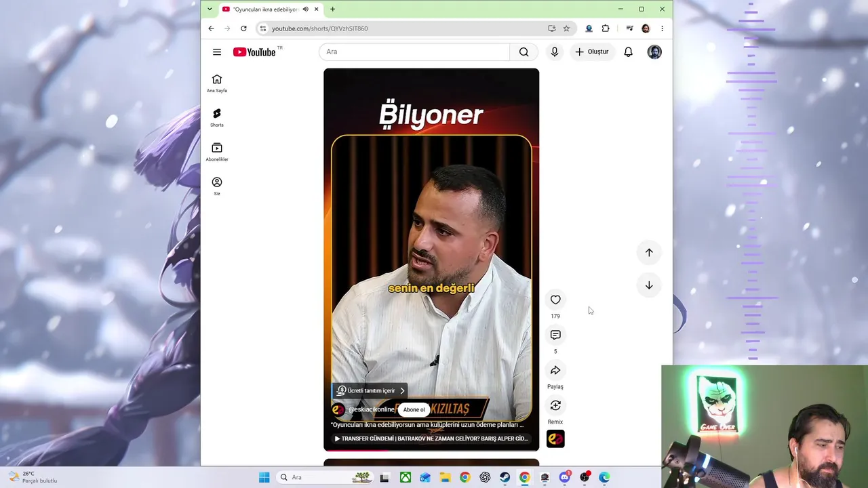The height and width of the screenshot is (488, 868).
Task: Open Chrome media controls icon
Action: (629, 28)
